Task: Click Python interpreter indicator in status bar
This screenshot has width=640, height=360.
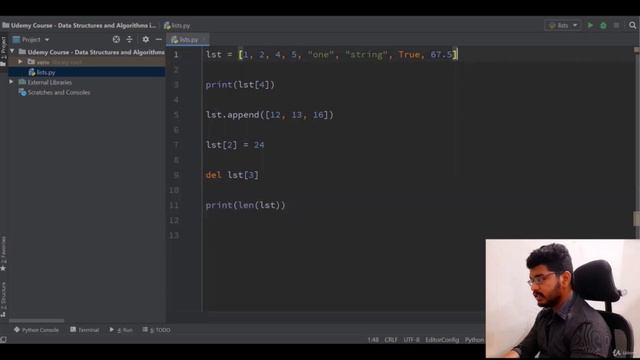Action: [474, 340]
